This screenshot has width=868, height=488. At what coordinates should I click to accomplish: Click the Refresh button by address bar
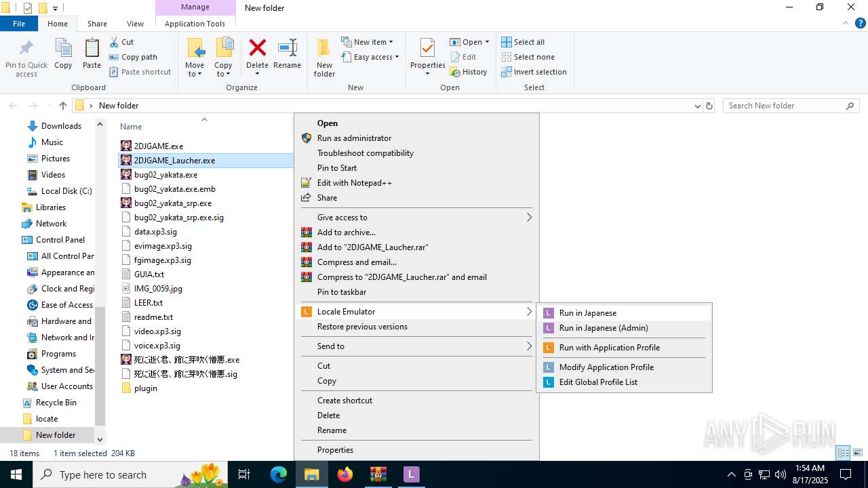pos(709,106)
